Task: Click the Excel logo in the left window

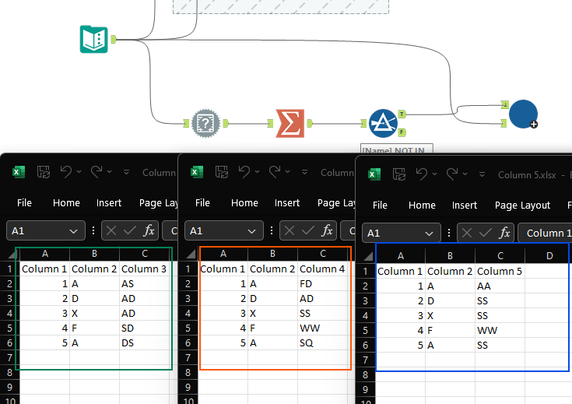Action: click(x=18, y=172)
